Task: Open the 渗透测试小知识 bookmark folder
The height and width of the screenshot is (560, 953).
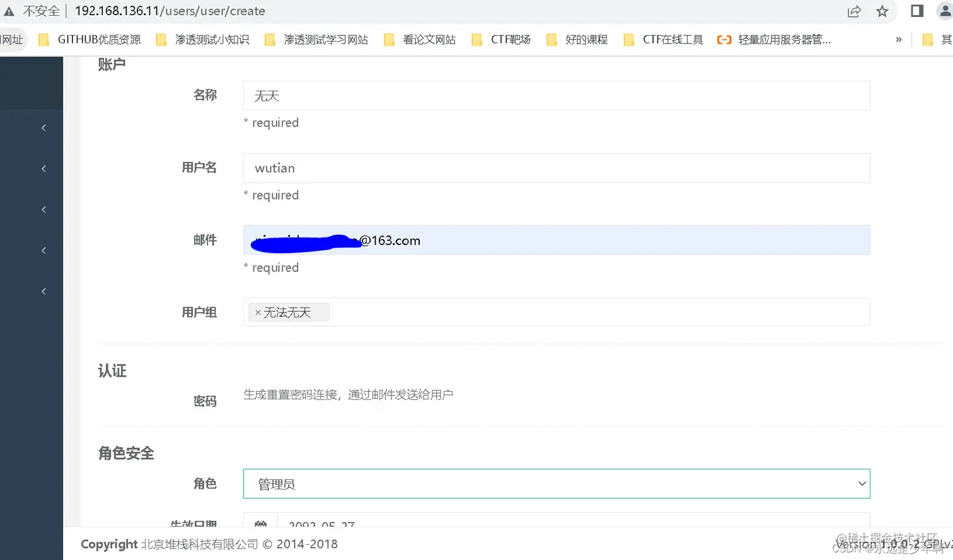Action: (x=203, y=40)
